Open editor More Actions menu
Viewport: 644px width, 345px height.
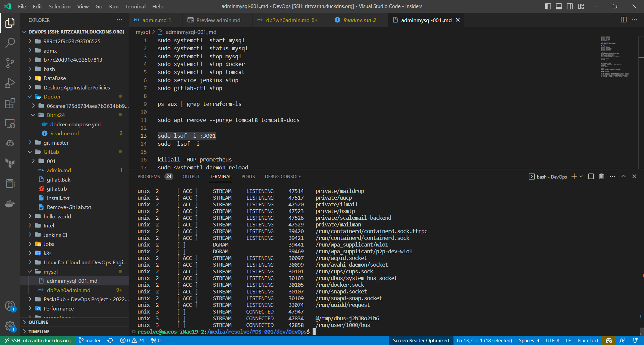tap(634, 20)
